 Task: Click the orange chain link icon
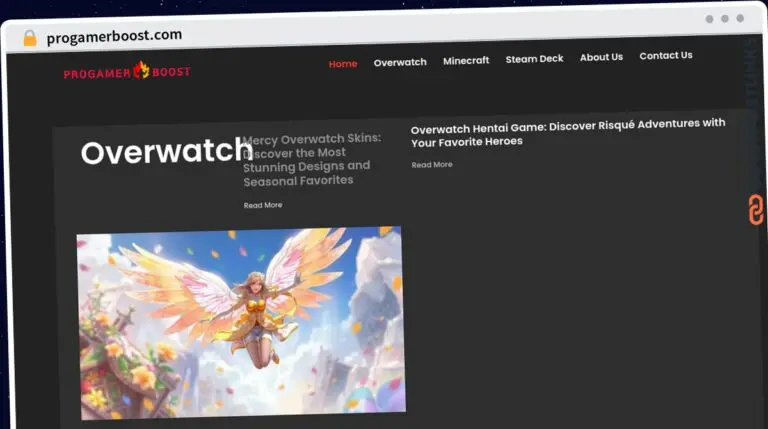coord(756,209)
